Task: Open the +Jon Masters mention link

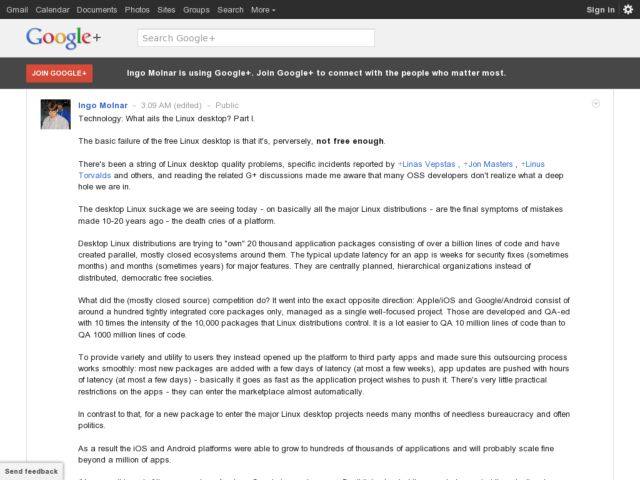Action: click(491, 163)
